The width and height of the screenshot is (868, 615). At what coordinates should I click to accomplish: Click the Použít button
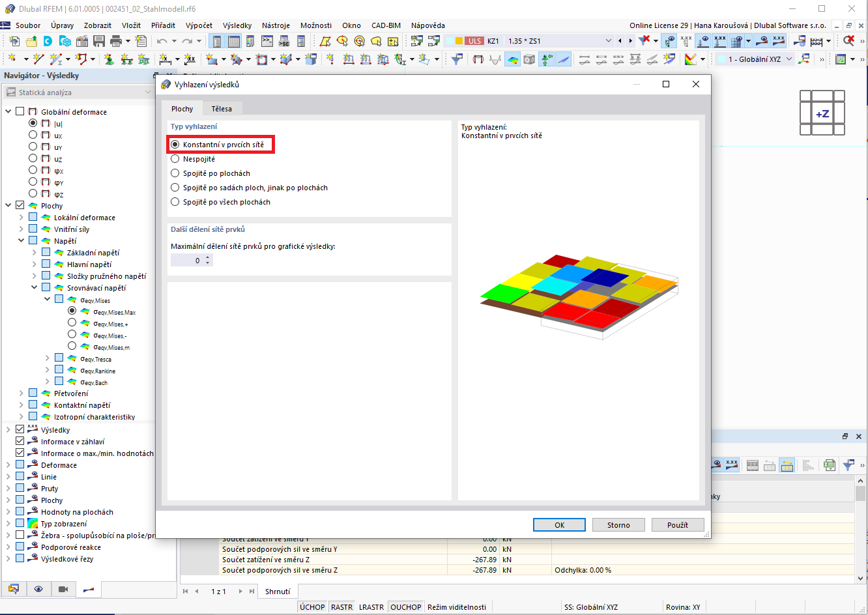click(677, 524)
